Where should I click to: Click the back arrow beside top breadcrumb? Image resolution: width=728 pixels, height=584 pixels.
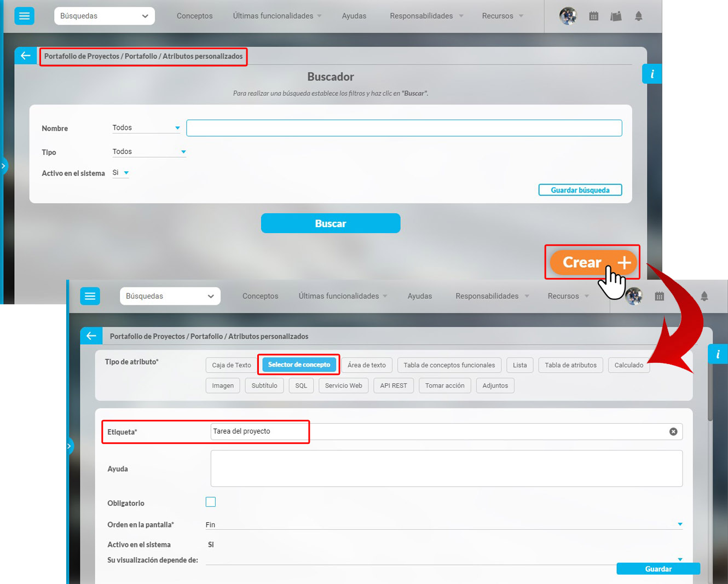[x=25, y=56]
